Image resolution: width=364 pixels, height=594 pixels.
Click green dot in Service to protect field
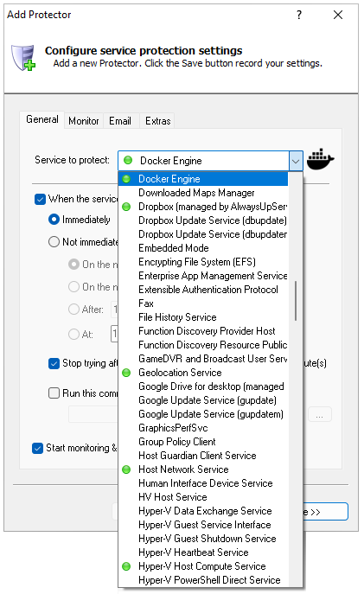[129, 160]
